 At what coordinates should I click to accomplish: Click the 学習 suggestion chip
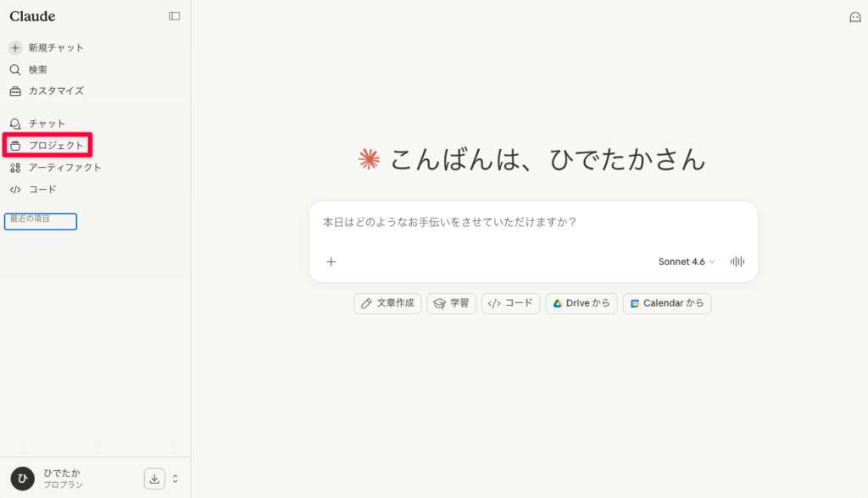pyautogui.click(x=451, y=303)
